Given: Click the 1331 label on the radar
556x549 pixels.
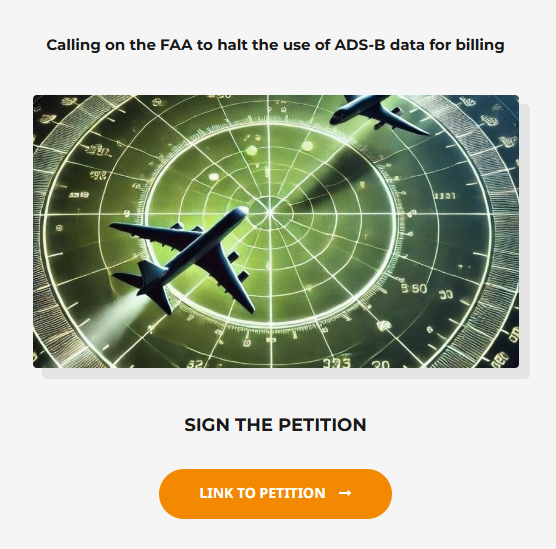Looking at the screenshot, I should click(x=445, y=196).
